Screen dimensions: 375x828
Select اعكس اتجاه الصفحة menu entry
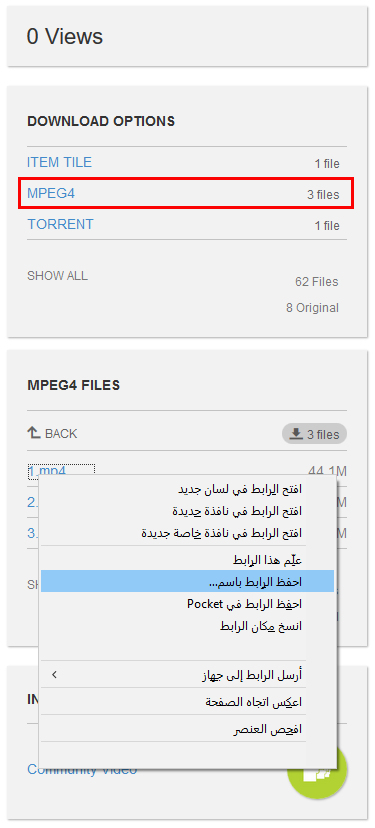point(254,702)
